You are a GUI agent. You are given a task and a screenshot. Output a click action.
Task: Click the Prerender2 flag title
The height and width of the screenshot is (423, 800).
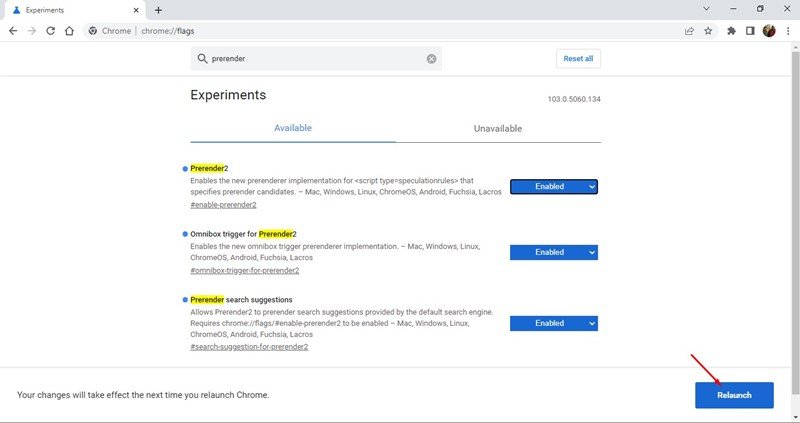click(209, 168)
